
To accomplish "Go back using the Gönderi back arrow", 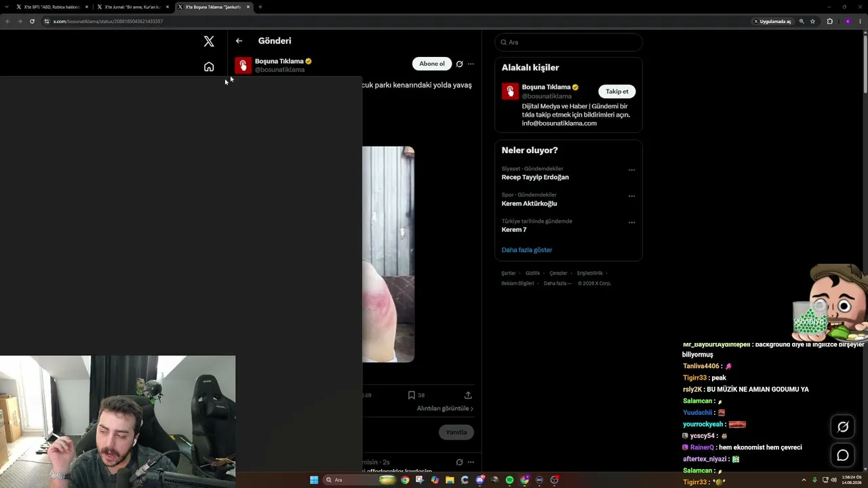I will [x=239, y=41].
